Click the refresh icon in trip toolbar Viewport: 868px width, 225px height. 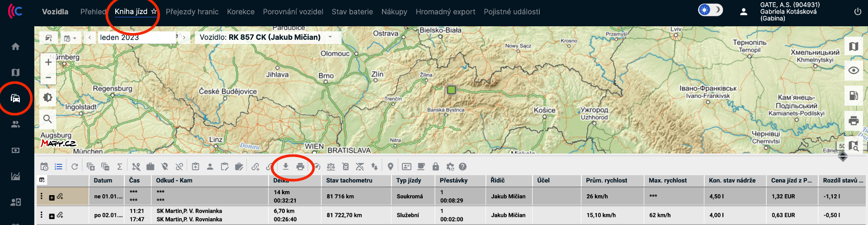75,167
